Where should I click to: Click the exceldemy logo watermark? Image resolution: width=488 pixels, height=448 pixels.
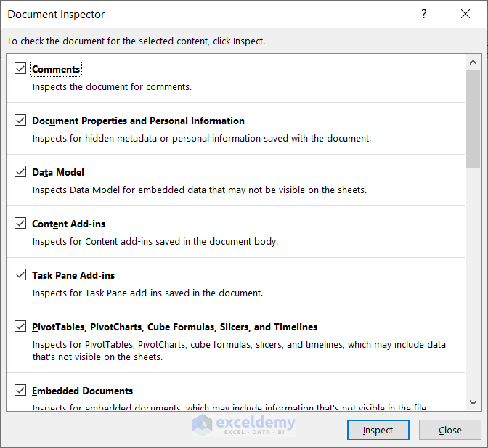(x=244, y=424)
